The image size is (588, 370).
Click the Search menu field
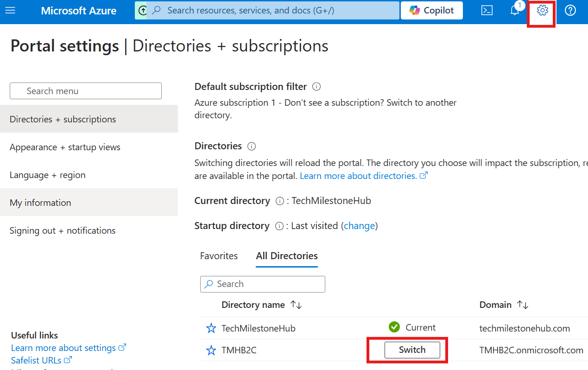(x=86, y=91)
